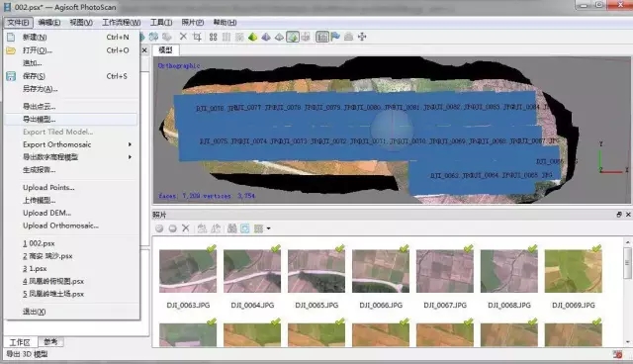This screenshot has width=633, height=364.
Task: Click the textured model view icon
Action: pos(293,37)
